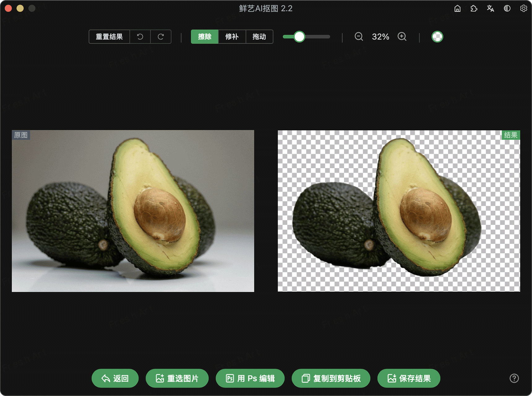Viewport: 532px width, 396px height.
Task: Click 复制到剪贴板 copy to clipboard
Action: [331, 378]
